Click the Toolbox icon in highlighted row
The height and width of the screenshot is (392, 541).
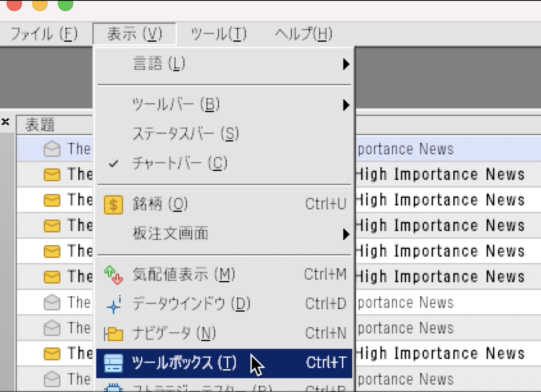coord(113,363)
